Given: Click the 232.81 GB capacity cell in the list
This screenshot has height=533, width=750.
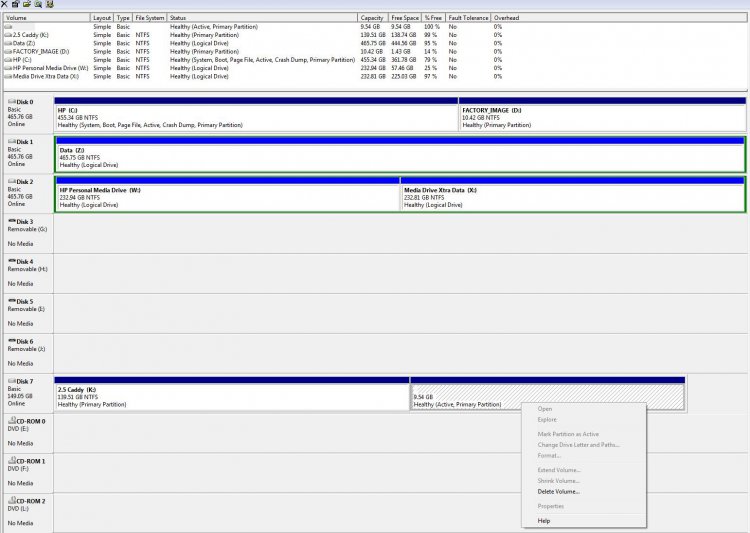Looking at the screenshot, I should (x=373, y=76).
